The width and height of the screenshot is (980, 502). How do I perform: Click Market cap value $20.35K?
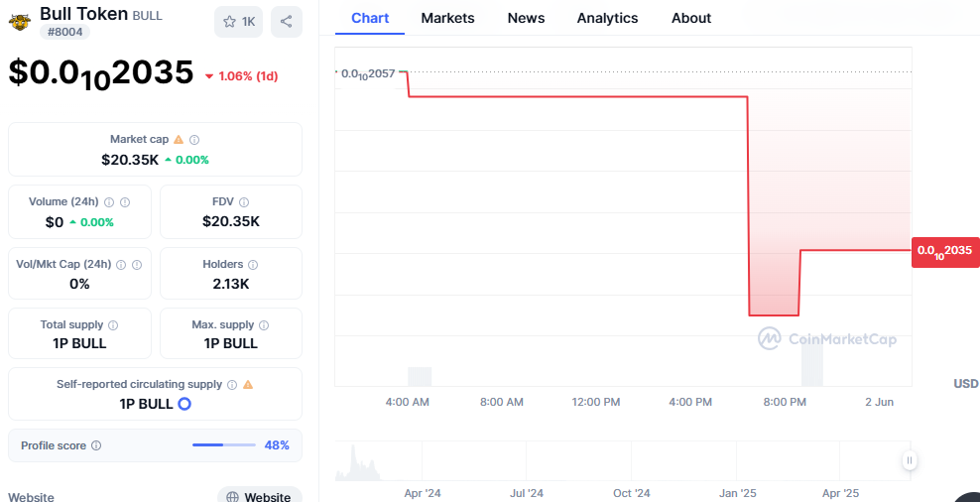coord(130,160)
